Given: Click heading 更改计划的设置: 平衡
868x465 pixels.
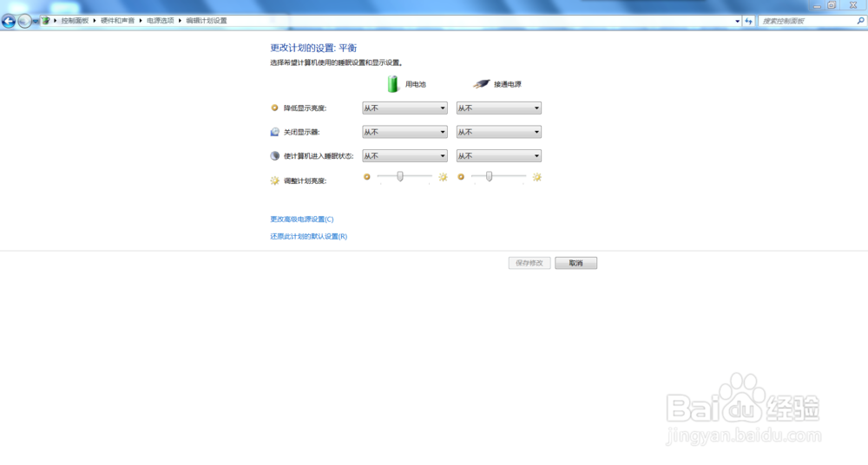Looking at the screenshot, I should point(313,49).
